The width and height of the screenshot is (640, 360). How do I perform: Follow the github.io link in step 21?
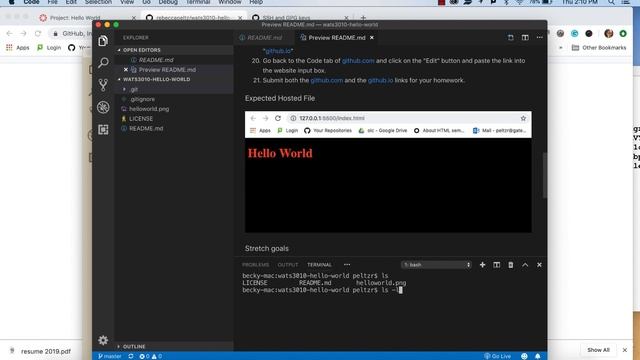(380, 80)
